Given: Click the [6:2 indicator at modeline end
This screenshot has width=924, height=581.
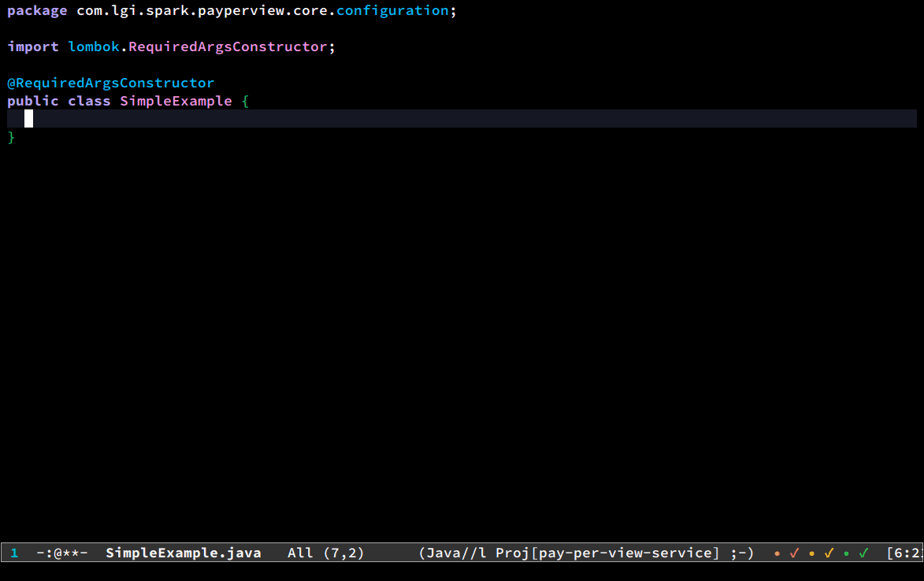Looking at the screenshot, I should (x=904, y=553).
